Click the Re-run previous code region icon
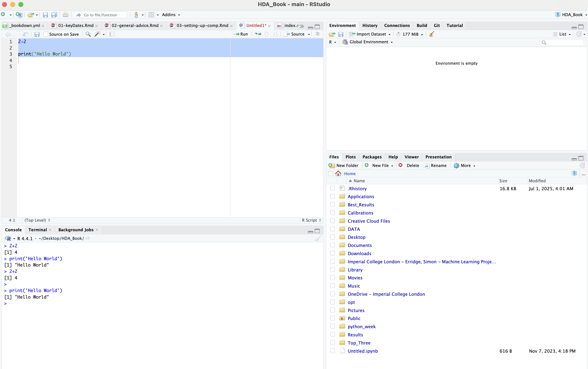Image resolution: width=588 pixels, height=369 pixels. [258, 34]
